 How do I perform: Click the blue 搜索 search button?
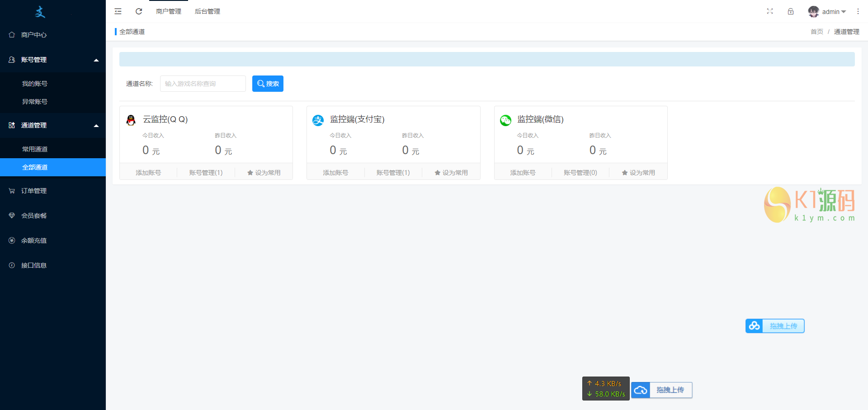click(268, 84)
